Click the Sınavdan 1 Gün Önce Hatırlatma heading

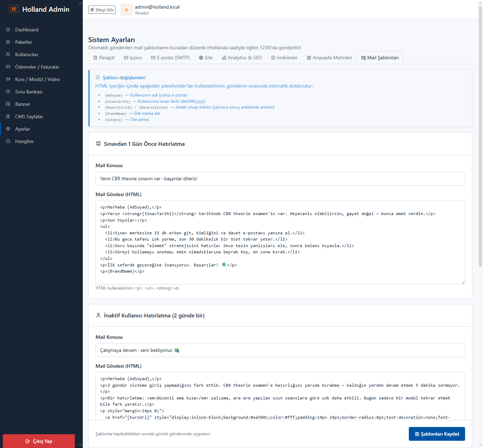pos(144,144)
